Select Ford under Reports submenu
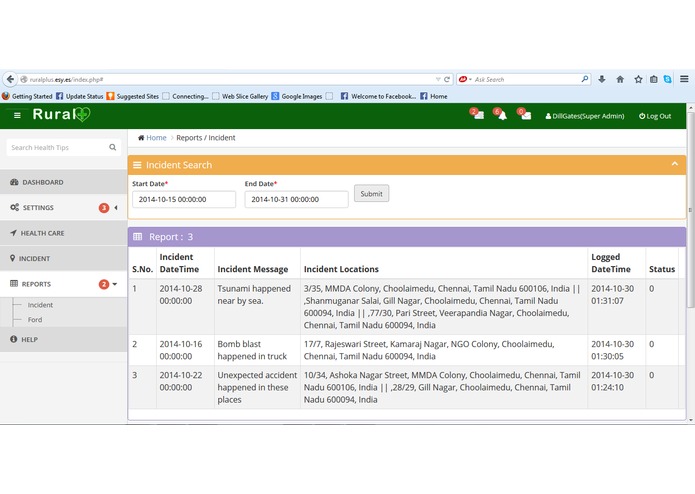The height and width of the screenshot is (494, 695). click(x=35, y=319)
